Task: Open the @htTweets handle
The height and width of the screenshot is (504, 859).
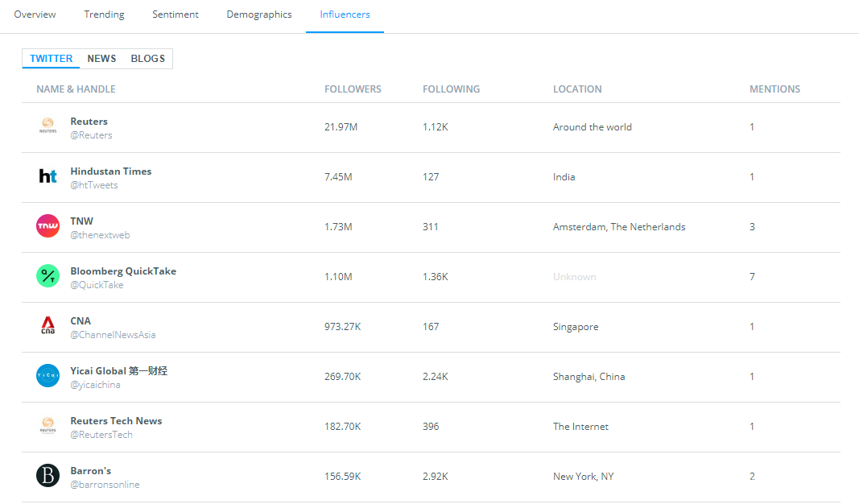Action: pyautogui.click(x=94, y=185)
